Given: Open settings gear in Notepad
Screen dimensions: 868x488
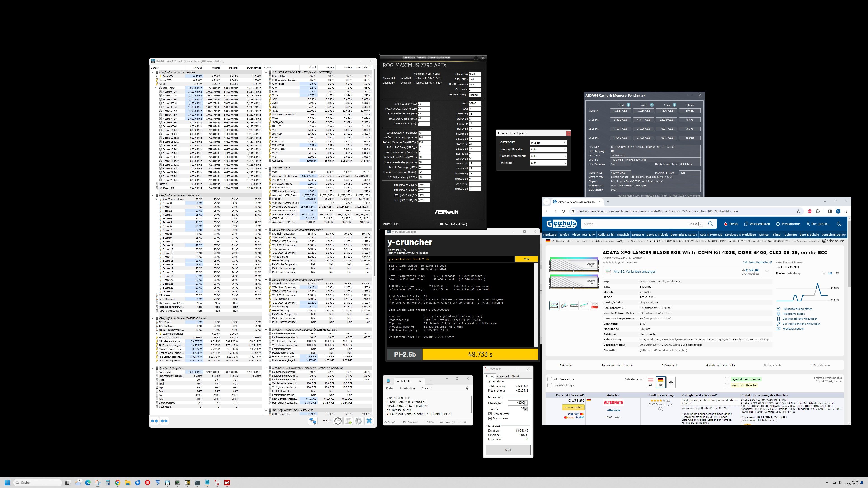Looking at the screenshot, I should [x=467, y=388].
